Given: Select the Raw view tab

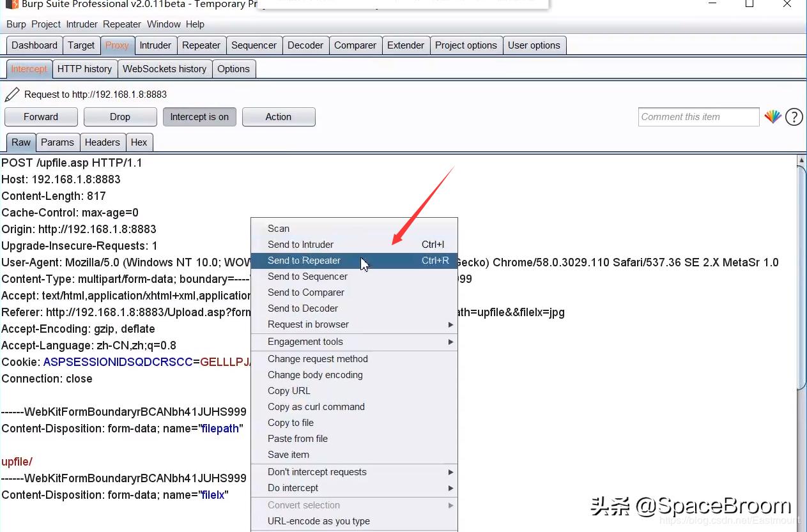Looking at the screenshot, I should [21, 142].
